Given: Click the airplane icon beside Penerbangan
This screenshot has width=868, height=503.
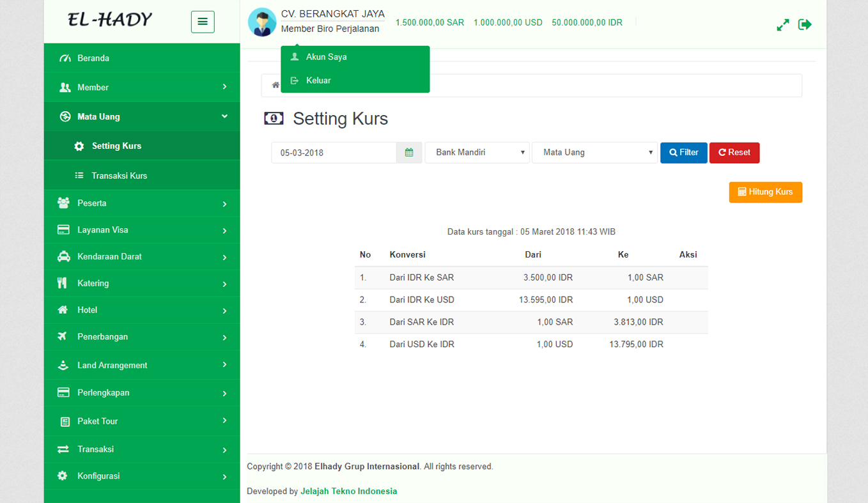Looking at the screenshot, I should pyautogui.click(x=63, y=336).
